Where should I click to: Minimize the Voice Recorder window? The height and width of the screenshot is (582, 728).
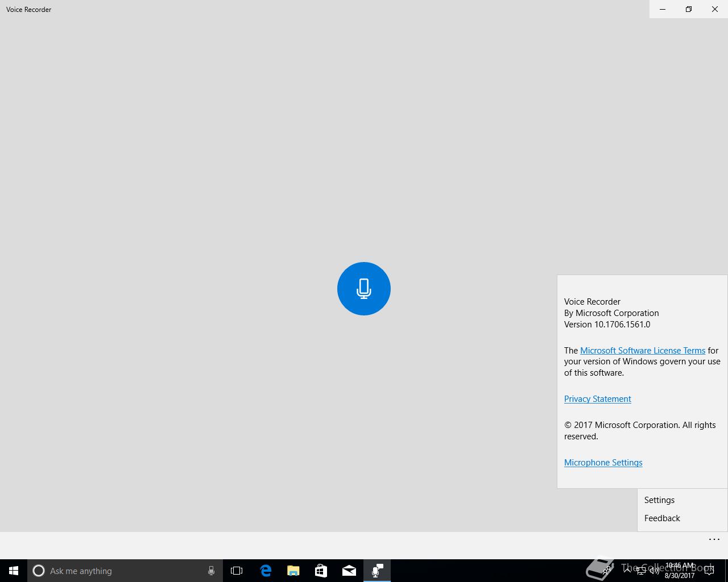[663, 9]
